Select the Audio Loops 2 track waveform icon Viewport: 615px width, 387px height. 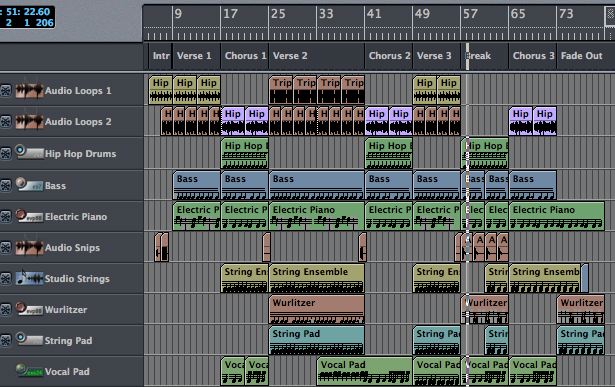[29, 122]
